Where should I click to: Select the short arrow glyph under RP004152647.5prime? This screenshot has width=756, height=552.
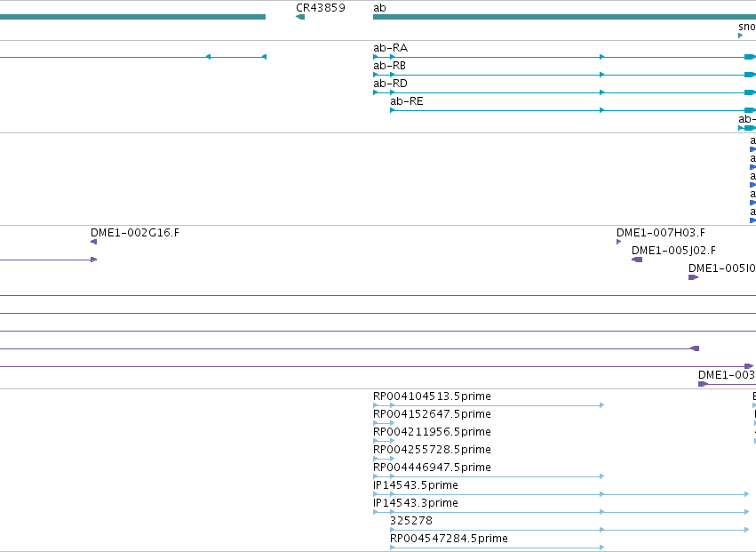tap(384, 423)
